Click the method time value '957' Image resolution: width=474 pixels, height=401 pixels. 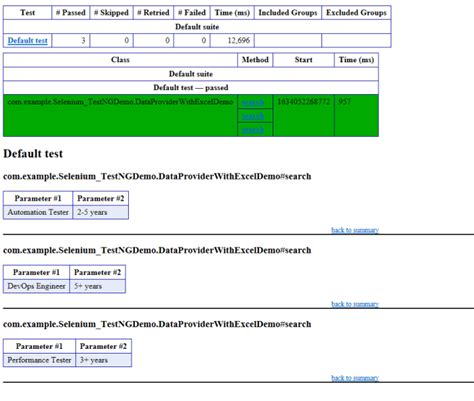point(345,102)
